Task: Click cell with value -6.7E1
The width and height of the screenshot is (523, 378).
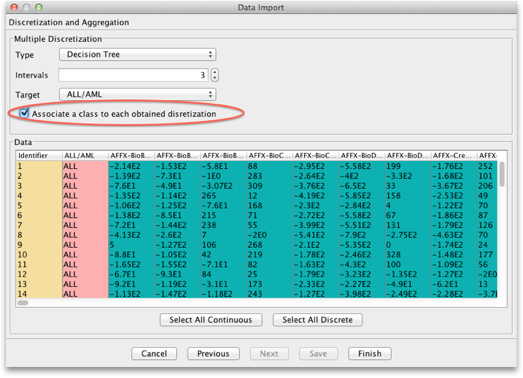Action: pos(131,274)
